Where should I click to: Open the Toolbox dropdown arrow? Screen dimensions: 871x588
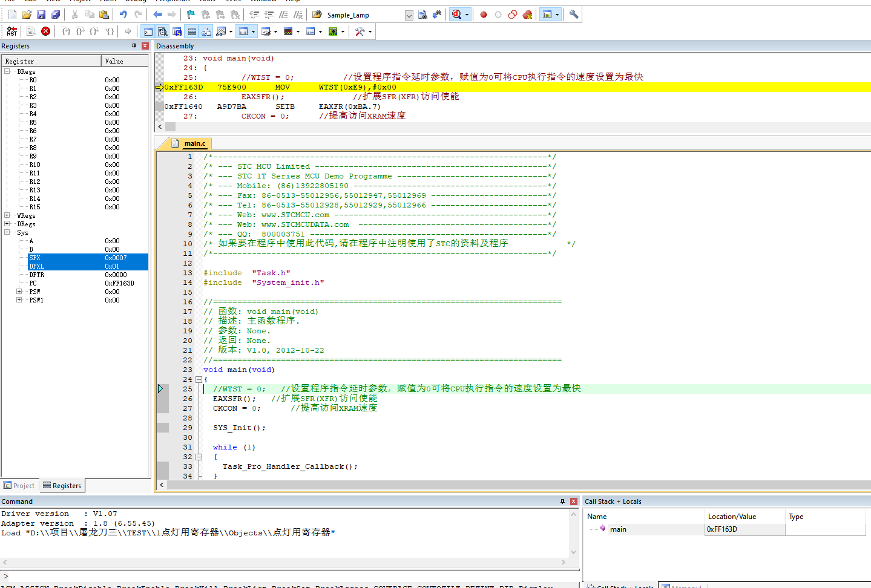click(x=370, y=31)
